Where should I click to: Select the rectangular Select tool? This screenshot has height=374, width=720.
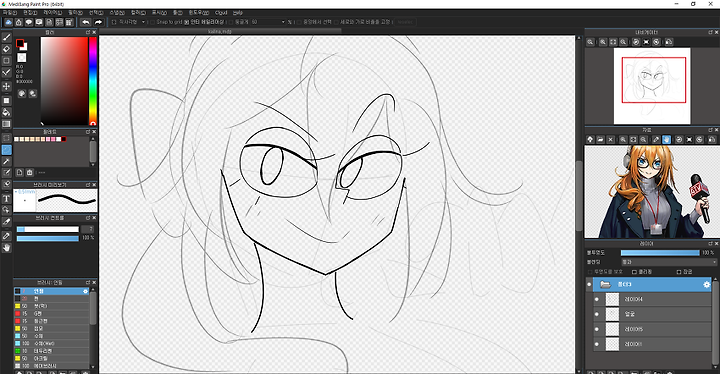click(x=6, y=138)
